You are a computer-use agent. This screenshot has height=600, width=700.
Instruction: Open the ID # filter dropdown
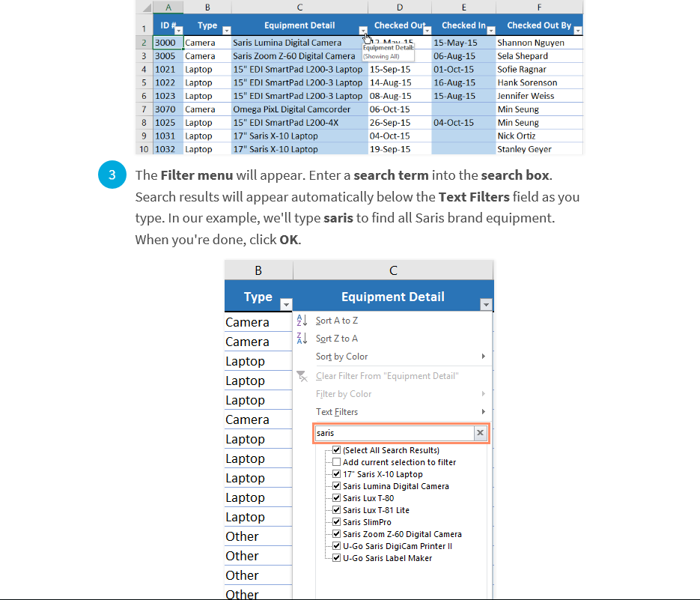pos(179,31)
